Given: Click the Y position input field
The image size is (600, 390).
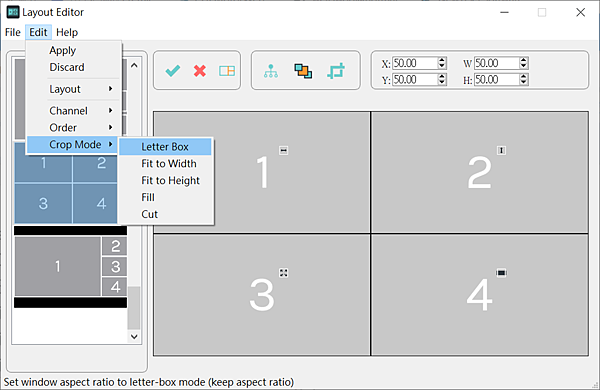Looking at the screenshot, I should pyautogui.click(x=415, y=80).
